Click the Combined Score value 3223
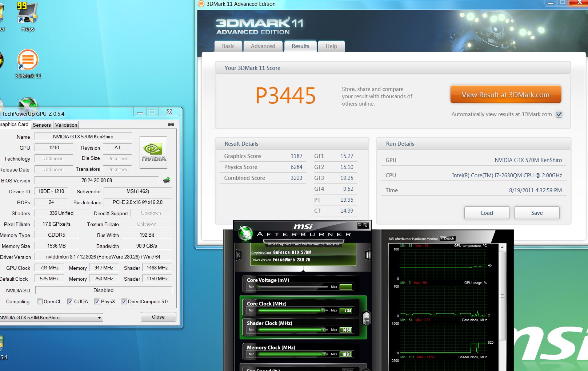This screenshot has width=588, height=371. (296, 178)
